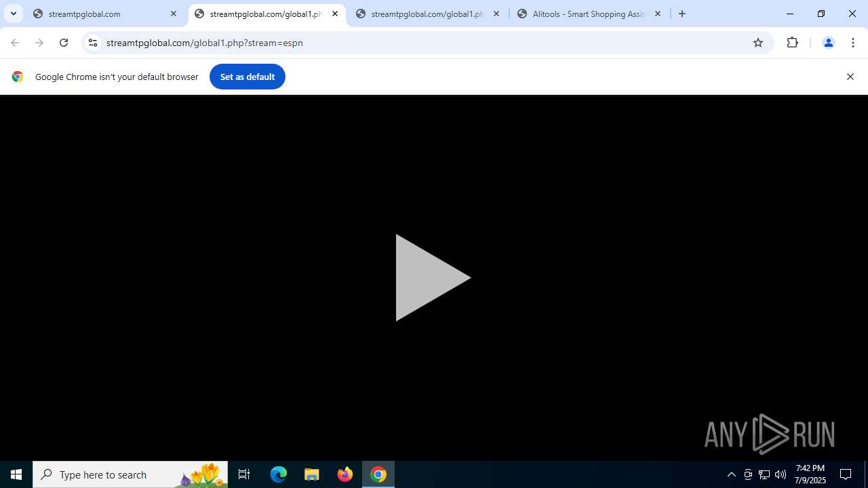Expand the tab search dropdown arrow
The width and height of the screenshot is (868, 488).
[13, 14]
